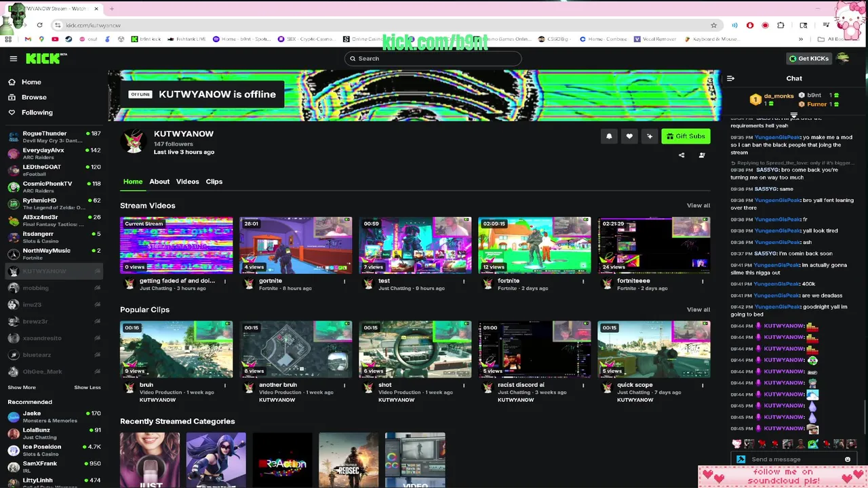This screenshot has width=868, height=488.
Task: Collapse the chat panel using arrow icon
Action: pyautogui.click(x=730, y=79)
